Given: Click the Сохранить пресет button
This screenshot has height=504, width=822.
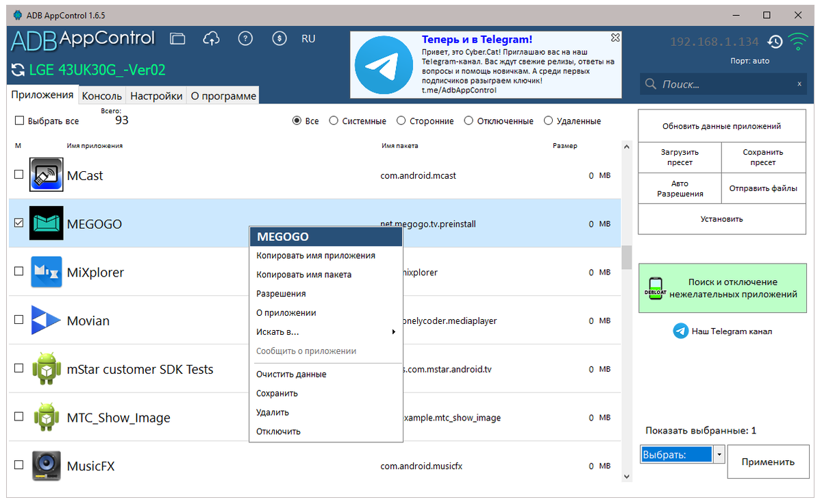Looking at the screenshot, I should [x=763, y=157].
